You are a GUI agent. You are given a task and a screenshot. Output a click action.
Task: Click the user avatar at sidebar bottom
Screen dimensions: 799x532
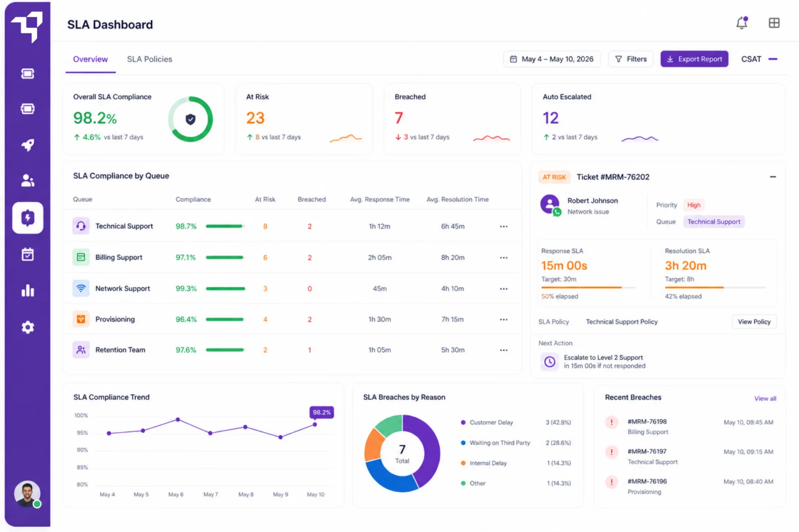(x=27, y=494)
